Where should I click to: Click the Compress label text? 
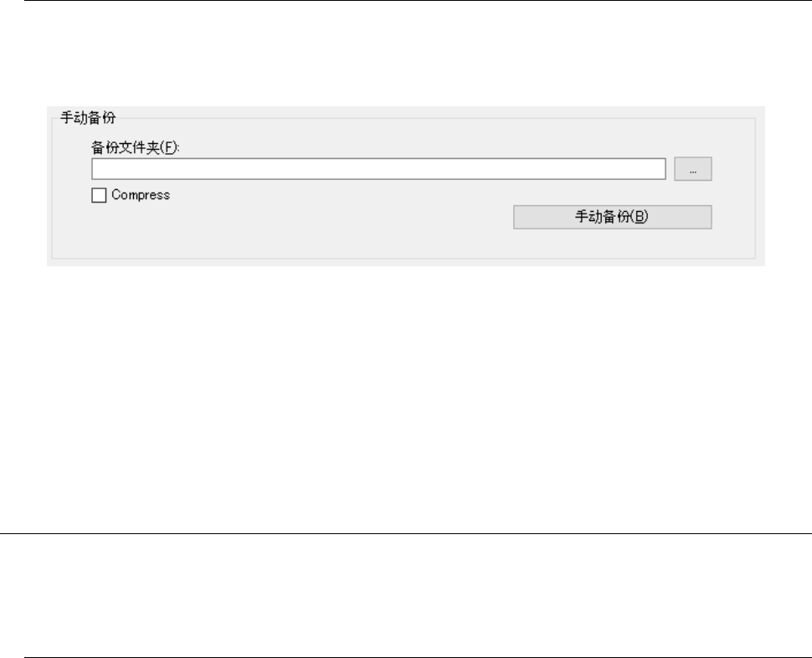[x=141, y=195]
